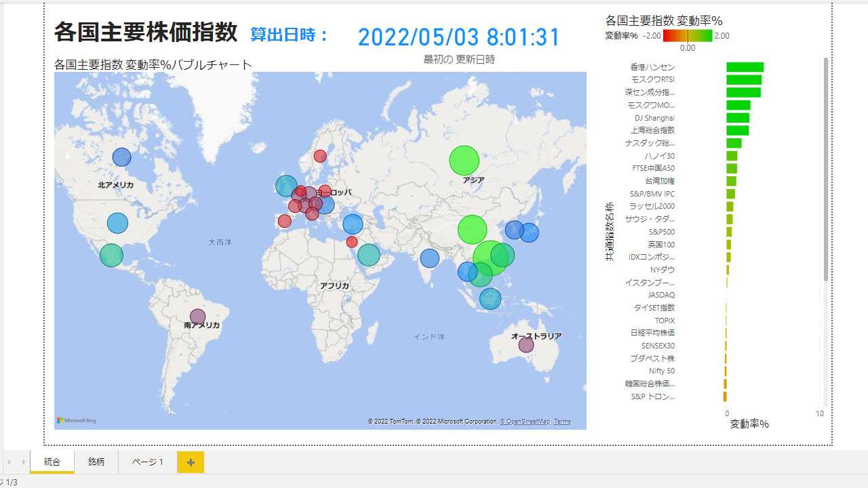Select the 統合 page tab
Viewport: 868px width, 488px height.
click(52, 462)
